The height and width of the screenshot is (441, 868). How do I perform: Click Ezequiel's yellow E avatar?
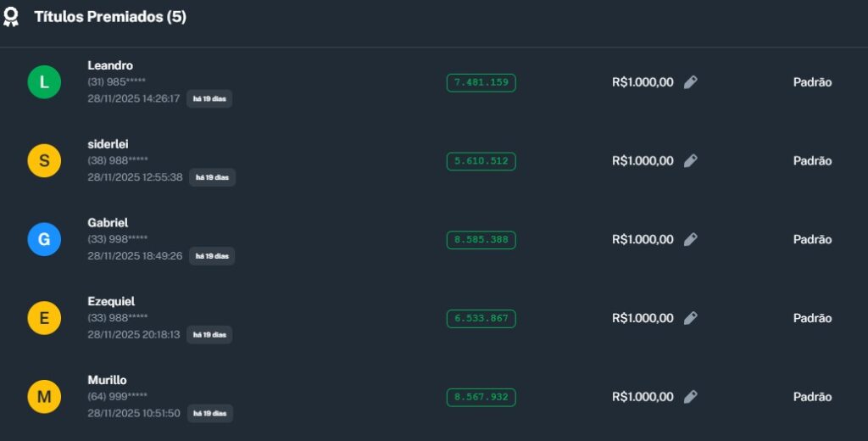44,318
